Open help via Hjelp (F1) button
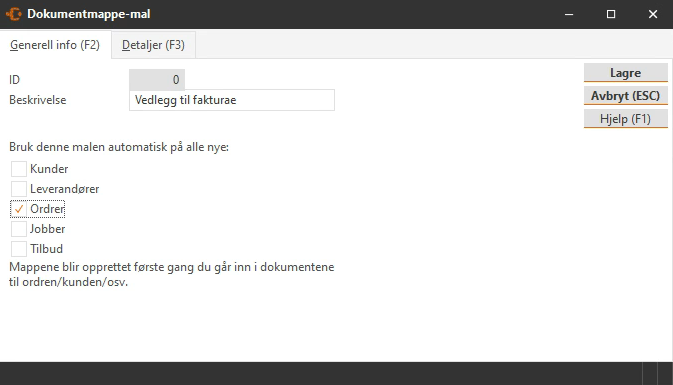The width and height of the screenshot is (673, 385). coord(625,118)
